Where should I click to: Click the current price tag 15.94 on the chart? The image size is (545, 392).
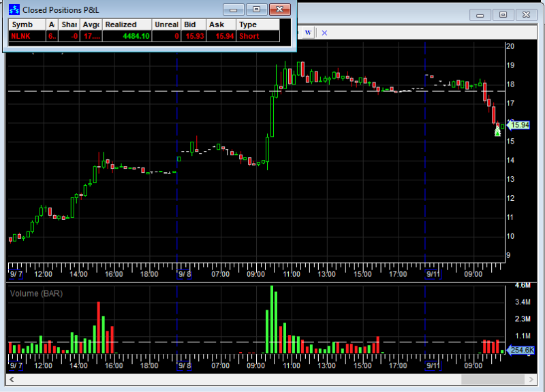[519, 125]
